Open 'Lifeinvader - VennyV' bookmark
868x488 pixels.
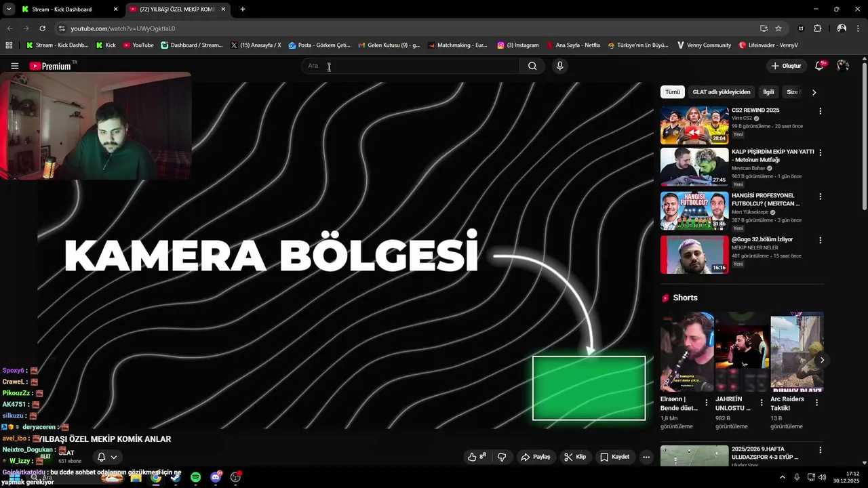(768, 45)
